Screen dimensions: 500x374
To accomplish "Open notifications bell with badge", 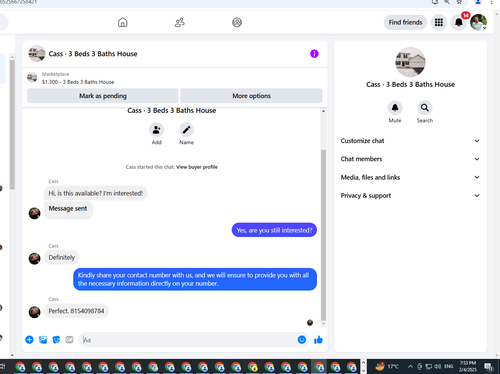I will tap(459, 22).
